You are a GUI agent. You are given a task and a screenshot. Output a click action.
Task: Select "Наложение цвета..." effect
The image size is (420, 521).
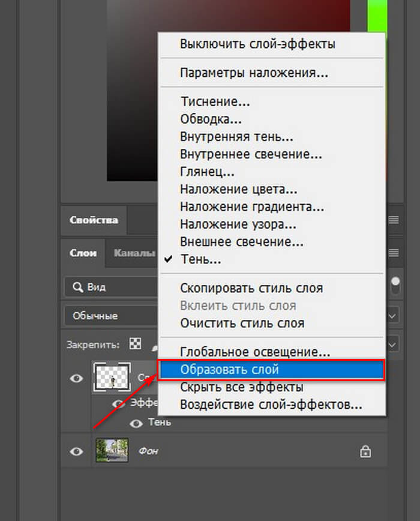[238, 190]
